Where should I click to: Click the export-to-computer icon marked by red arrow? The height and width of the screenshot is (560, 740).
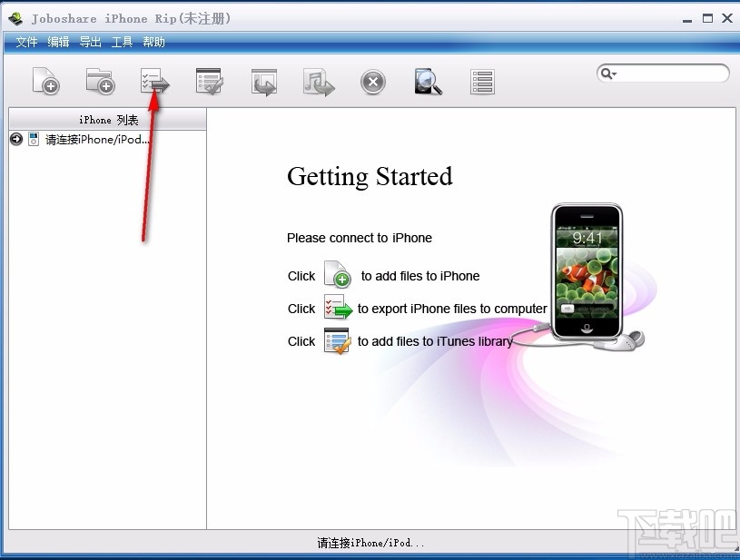(154, 82)
